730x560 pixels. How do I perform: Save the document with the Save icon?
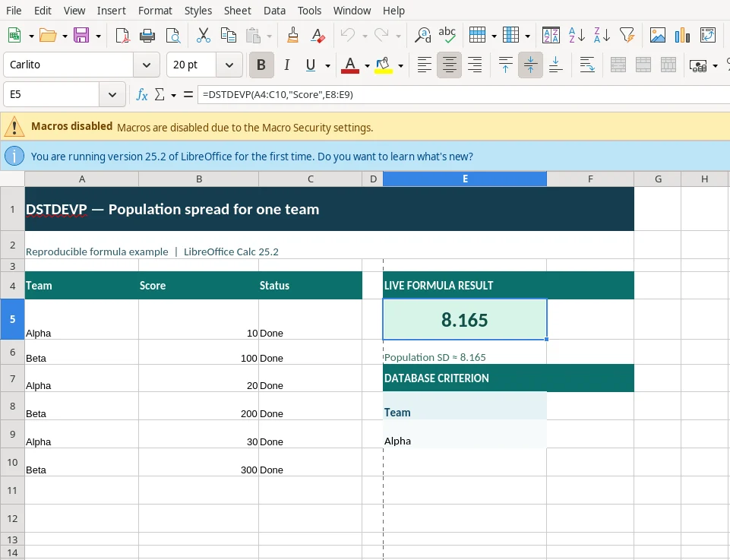pos(81,36)
